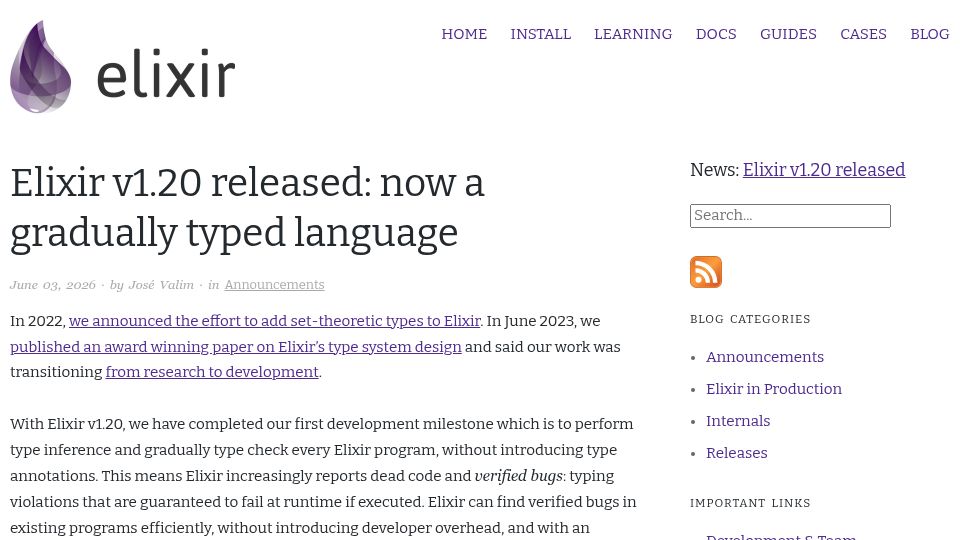Click the Elixir drop logo

(40, 67)
